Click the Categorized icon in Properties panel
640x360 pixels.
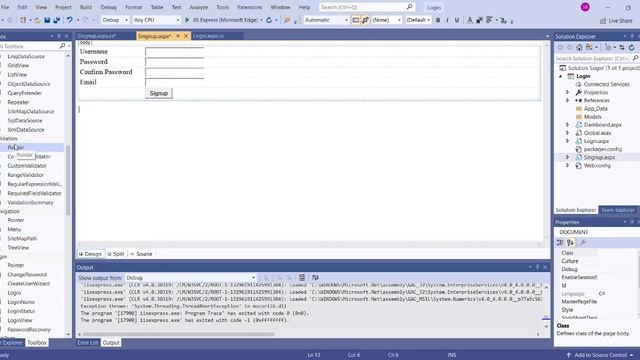click(560, 242)
